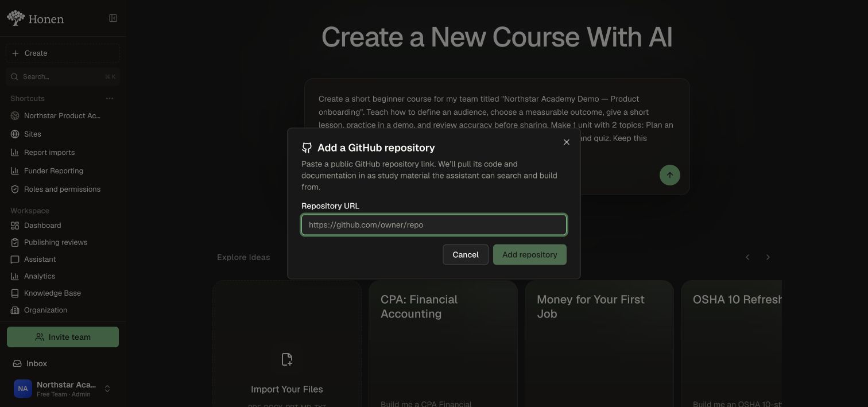The width and height of the screenshot is (868, 407).
Task: Click the Organization building icon
Action: click(15, 310)
